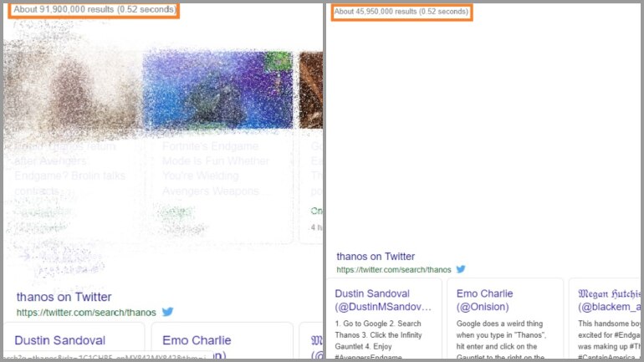Click the Twitter bird icon in the 45,950,000 results panel
644x362 pixels.
coord(461,269)
